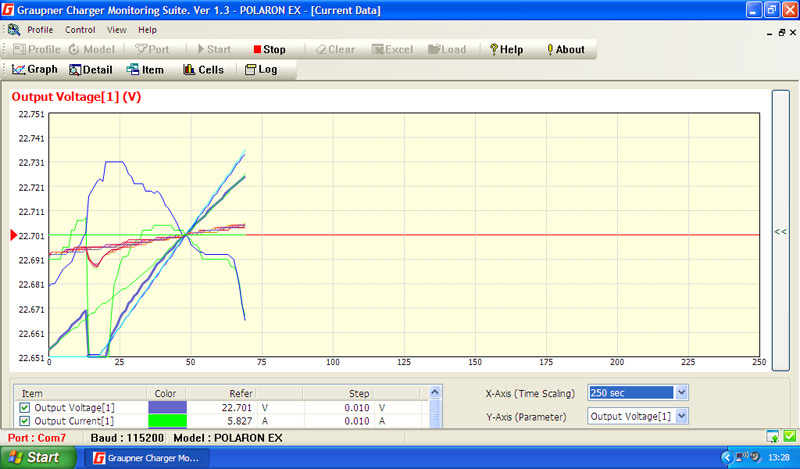
Task: Click the application icon in menu bar
Action: point(14,30)
